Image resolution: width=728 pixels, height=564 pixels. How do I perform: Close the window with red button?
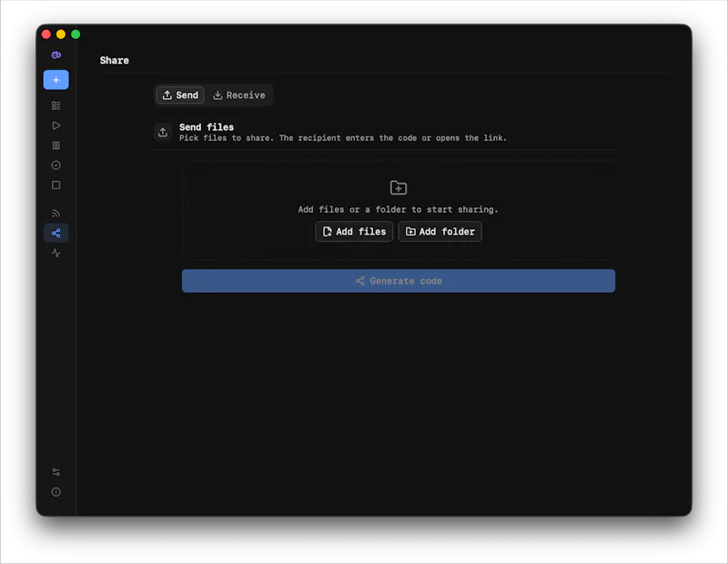tap(46, 35)
